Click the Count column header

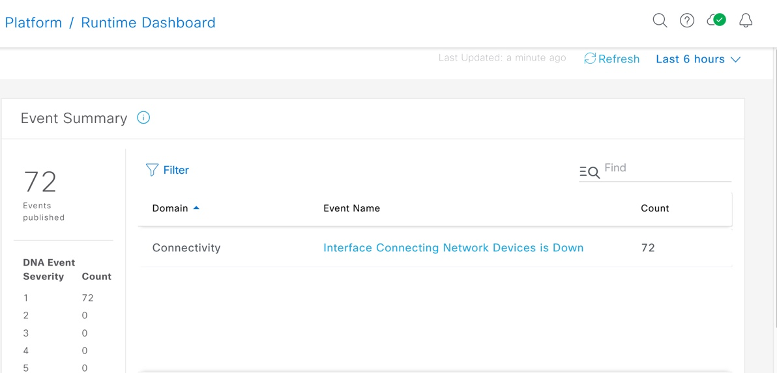654,208
